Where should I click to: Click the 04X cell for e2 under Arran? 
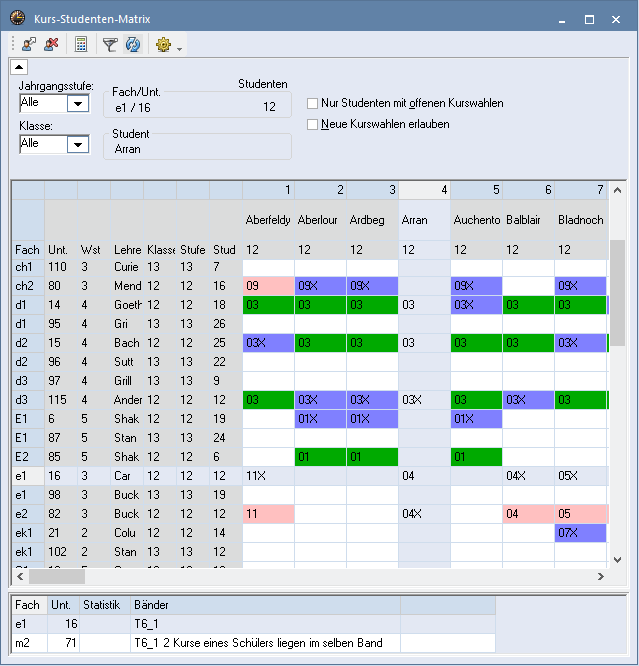(424, 514)
